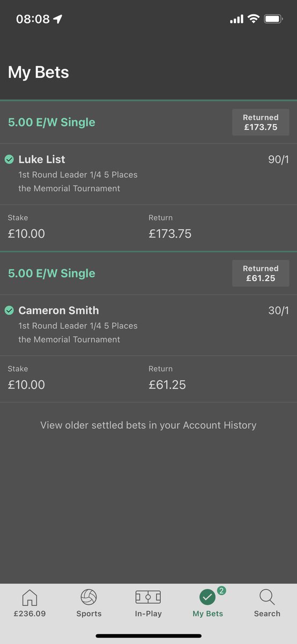Tap the £173.75 Return amount of the Luke List bet
The width and height of the screenshot is (297, 644).
(x=170, y=234)
